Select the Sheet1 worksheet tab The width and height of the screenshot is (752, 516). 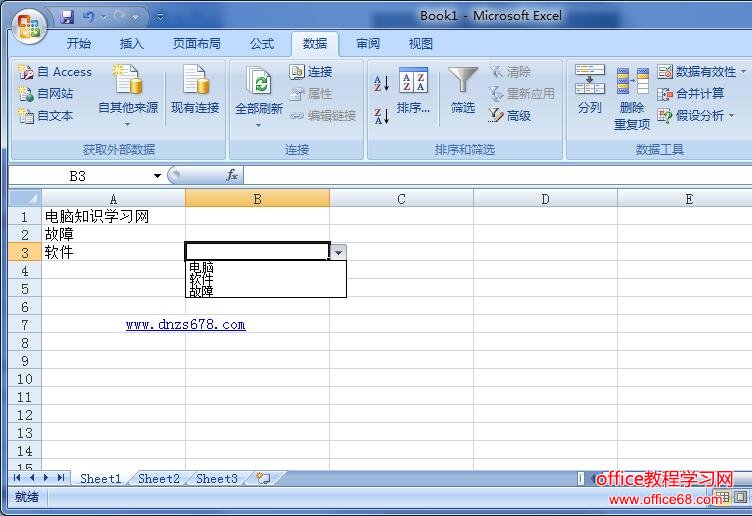coord(101,479)
